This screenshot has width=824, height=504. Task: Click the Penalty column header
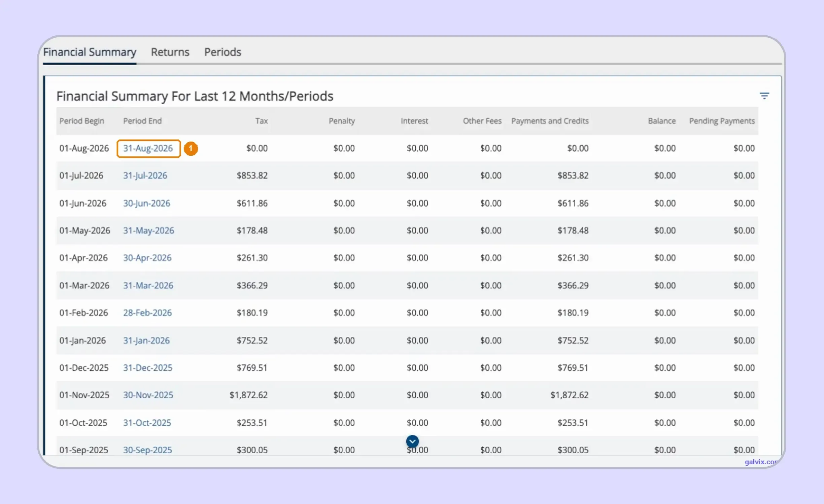click(342, 121)
